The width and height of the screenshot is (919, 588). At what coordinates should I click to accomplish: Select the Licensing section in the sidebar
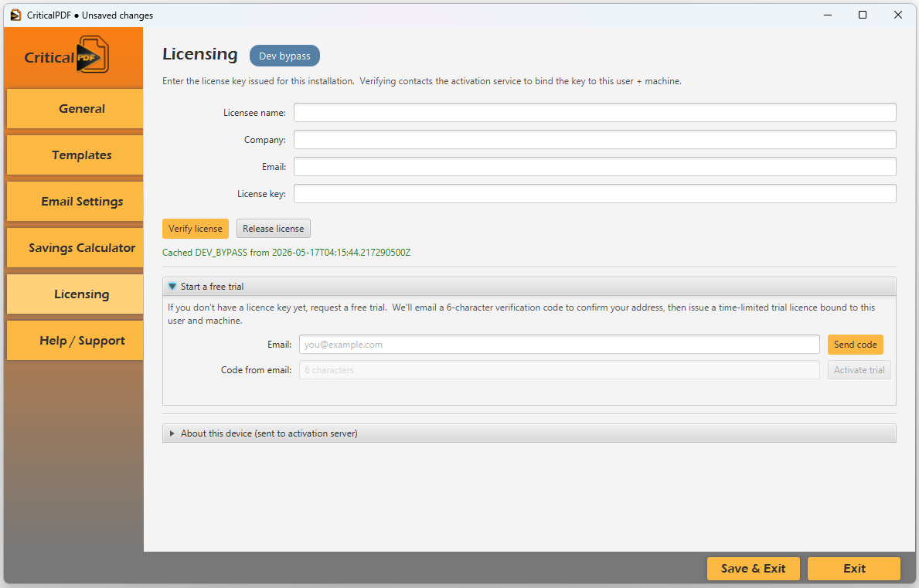(x=74, y=294)
